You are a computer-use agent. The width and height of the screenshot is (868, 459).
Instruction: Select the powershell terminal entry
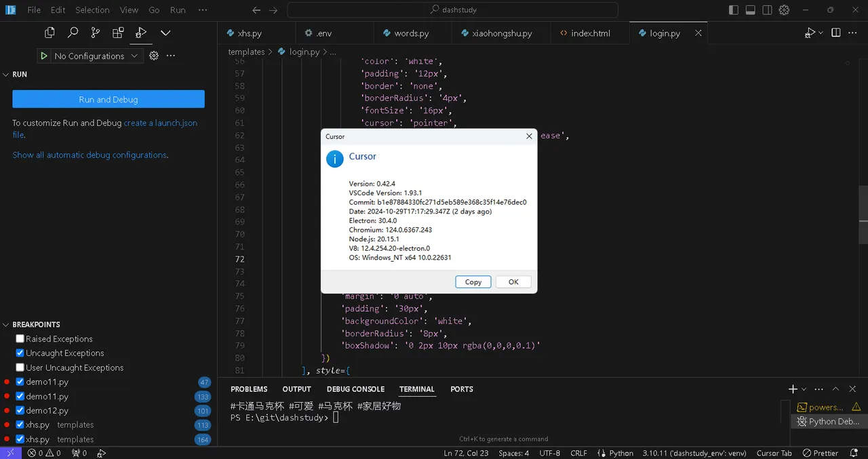(829, 407)
